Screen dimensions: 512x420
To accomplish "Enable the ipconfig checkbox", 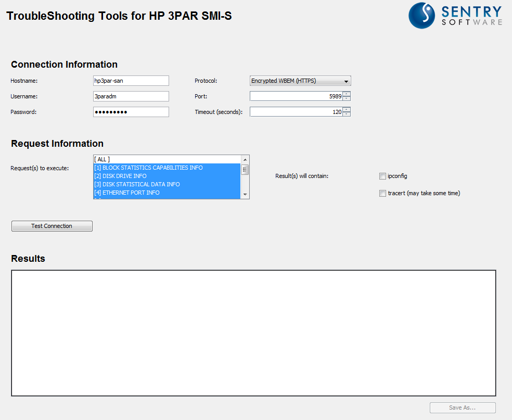I will [383, 176].
